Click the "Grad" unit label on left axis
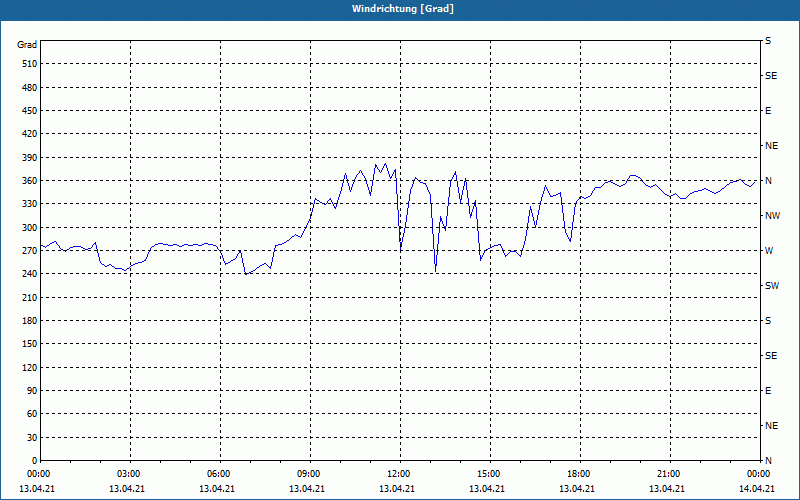800x500 pixels. (x=27, y=45)
